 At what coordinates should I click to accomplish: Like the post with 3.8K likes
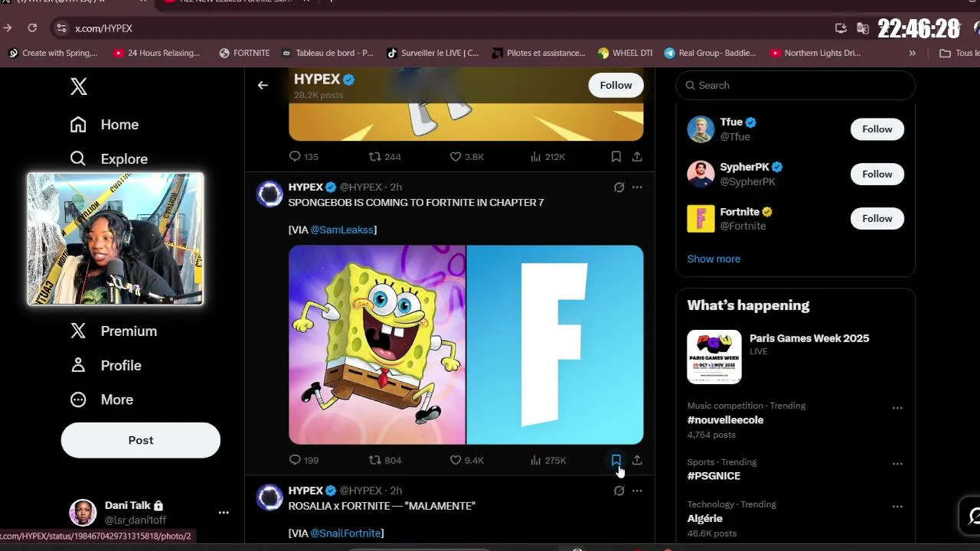coord(466,157)
